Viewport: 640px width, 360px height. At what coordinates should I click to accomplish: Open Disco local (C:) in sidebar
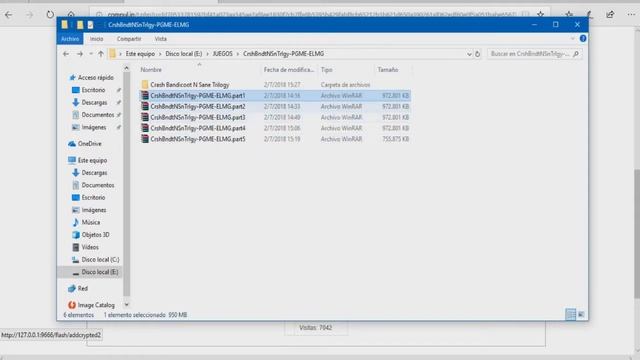pyautogui.click(x=100, y=260)
